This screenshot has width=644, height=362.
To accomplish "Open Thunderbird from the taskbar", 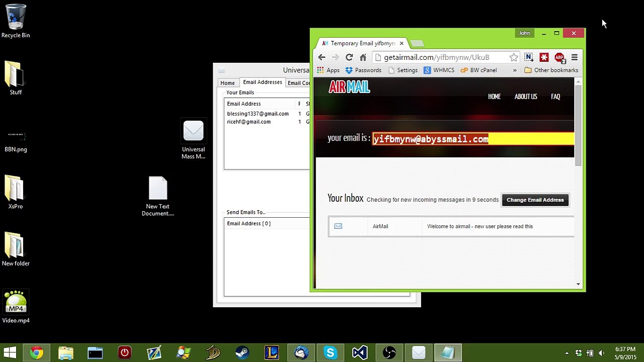I will 301,353.
